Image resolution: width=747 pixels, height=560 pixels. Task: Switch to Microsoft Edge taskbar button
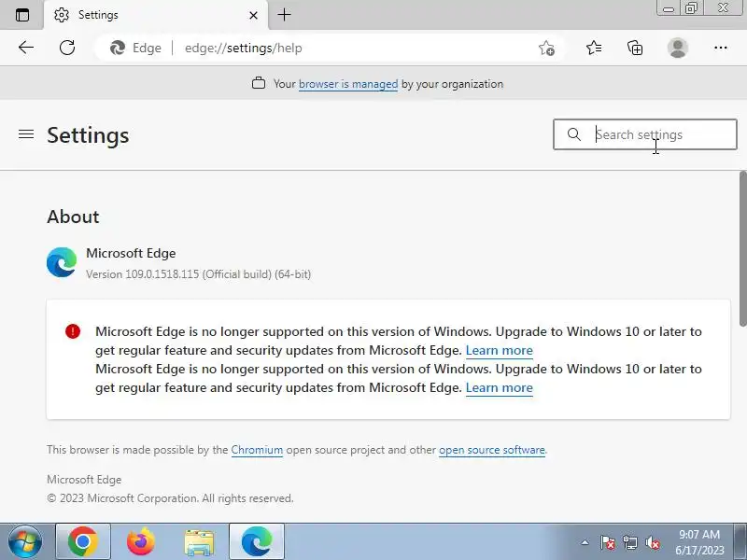point(257,542)
